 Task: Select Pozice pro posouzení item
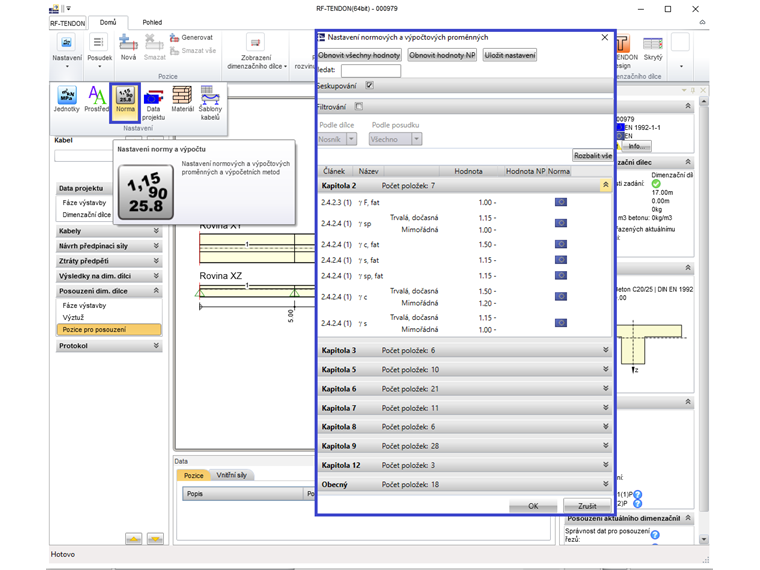[x=109, y=330]
